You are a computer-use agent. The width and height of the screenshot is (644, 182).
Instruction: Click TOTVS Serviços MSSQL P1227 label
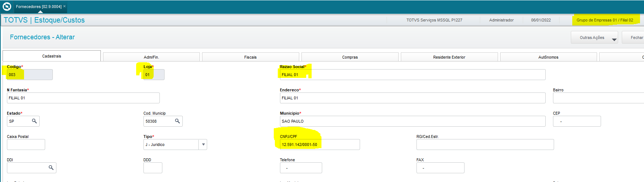pos(434,20)
